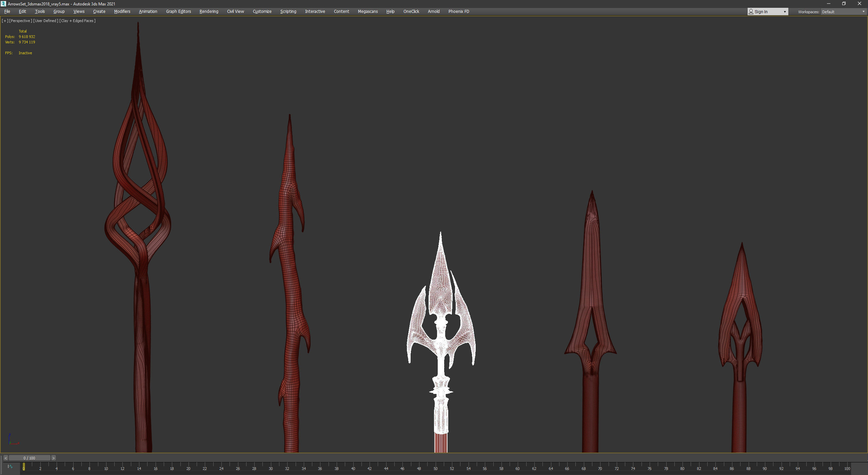
Task: Restore down the 3ds Max window
Action: (x=844, y=4)
